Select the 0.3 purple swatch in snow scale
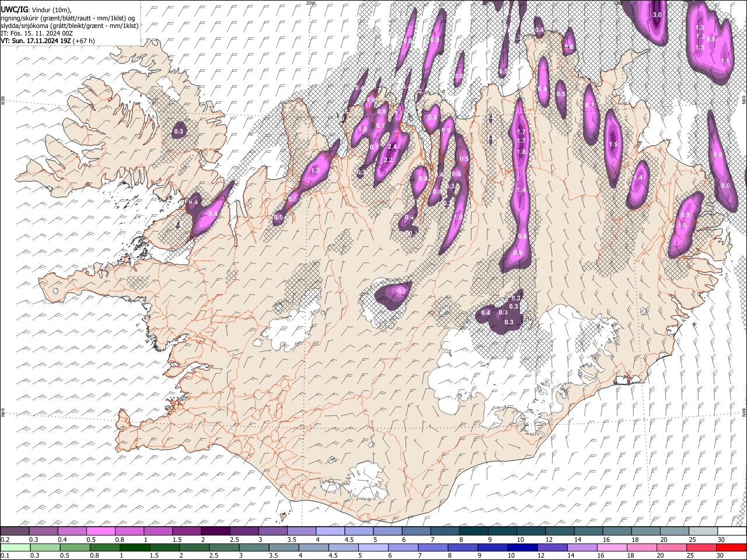The height and width of the screenshot is (560, 747). pos(43,531)
